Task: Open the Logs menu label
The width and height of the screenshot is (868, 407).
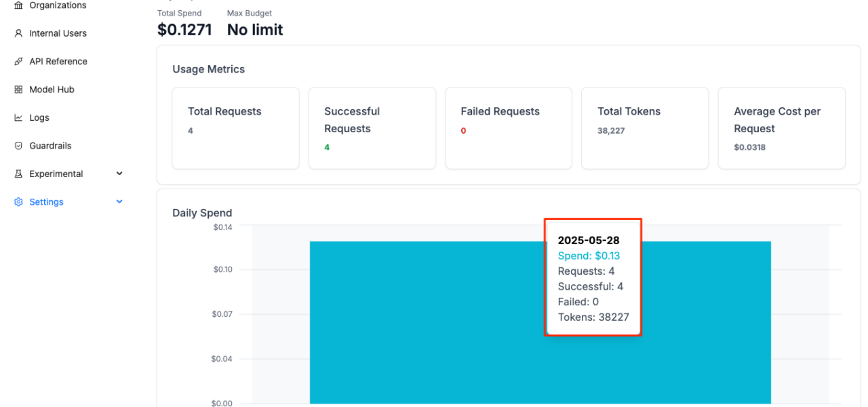Action: [x=39, y=118]
